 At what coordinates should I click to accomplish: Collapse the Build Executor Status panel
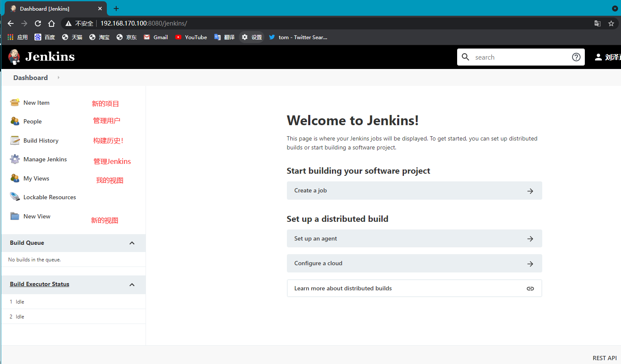tap(132, 284)
